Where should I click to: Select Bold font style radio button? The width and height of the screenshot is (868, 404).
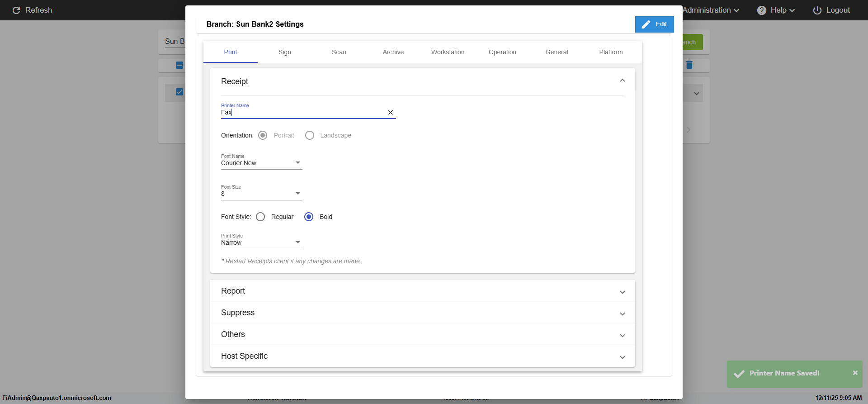(309, 217)
